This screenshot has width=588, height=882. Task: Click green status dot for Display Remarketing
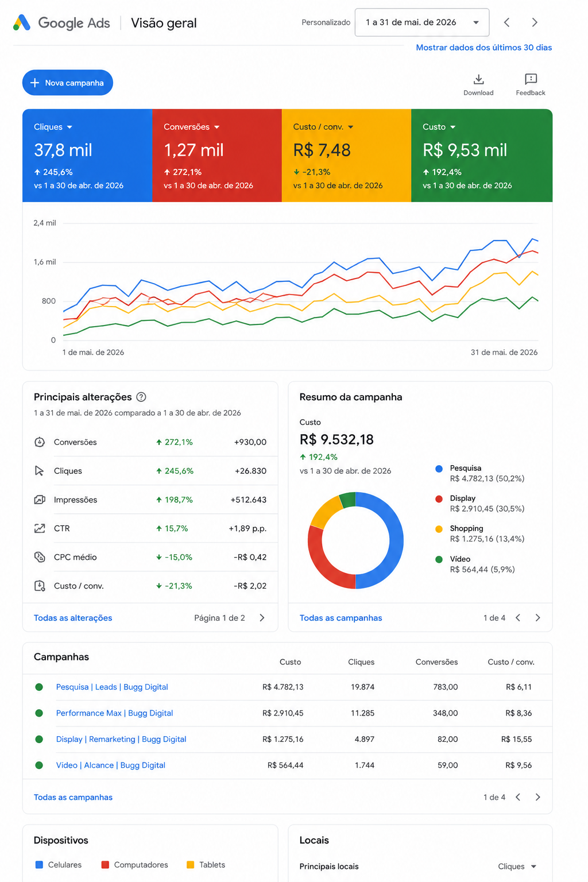pos(39,739)
